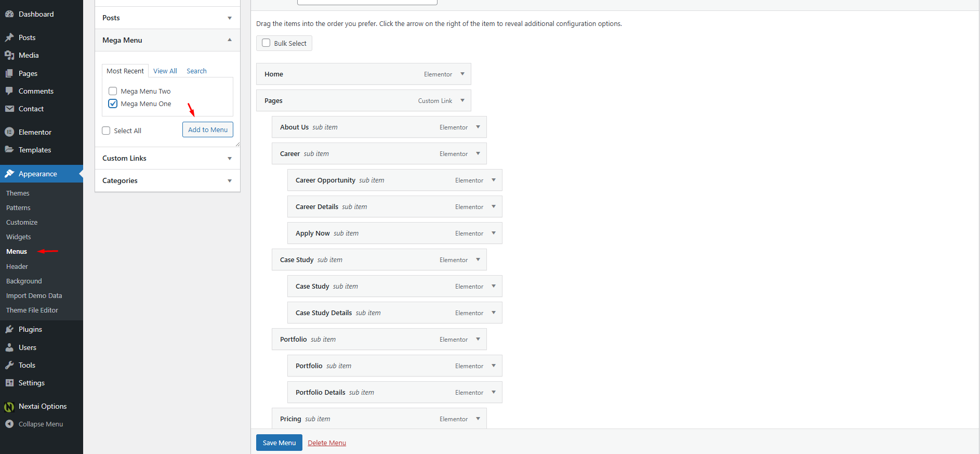Click the Collapse Menu arrow icon
Image resolution: width=980 pixels, height=454 pixels.
9,424
